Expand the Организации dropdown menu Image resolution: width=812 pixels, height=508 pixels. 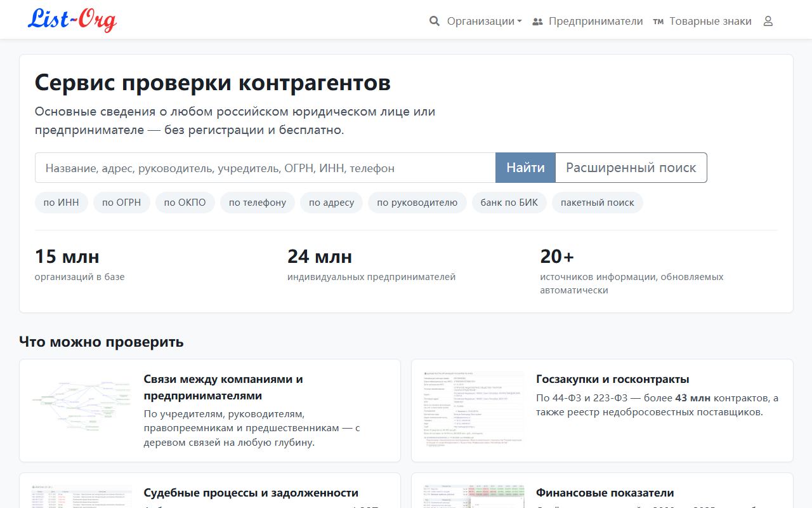tap(484, 22)
